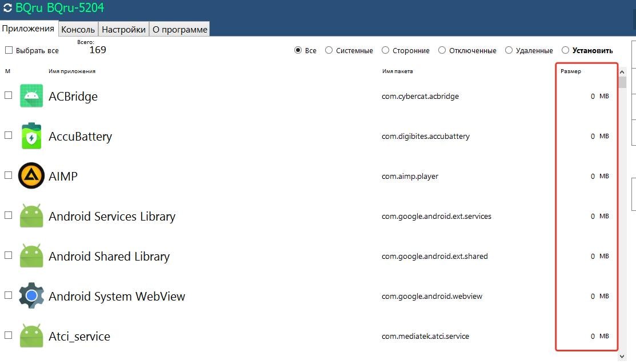Screen dimensions: 636x364
Task: Click the 'М' column header
Action: click(x=7, y=71)
